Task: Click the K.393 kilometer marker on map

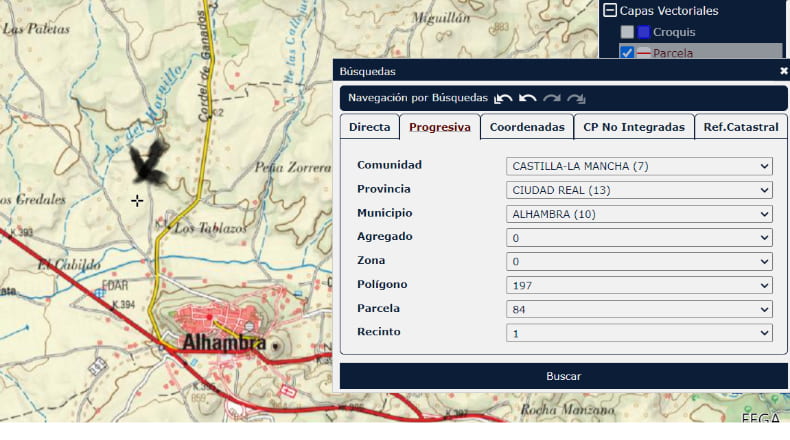Action: click(x=21, y=232)
